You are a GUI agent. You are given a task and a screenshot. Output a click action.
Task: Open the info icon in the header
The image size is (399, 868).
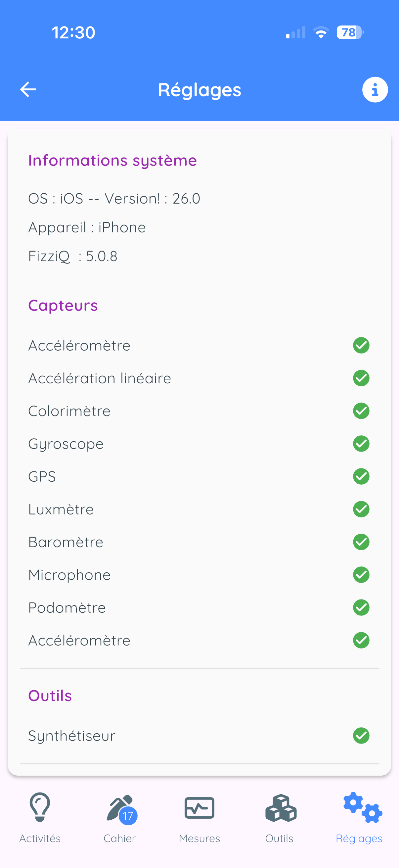[375, 90]
